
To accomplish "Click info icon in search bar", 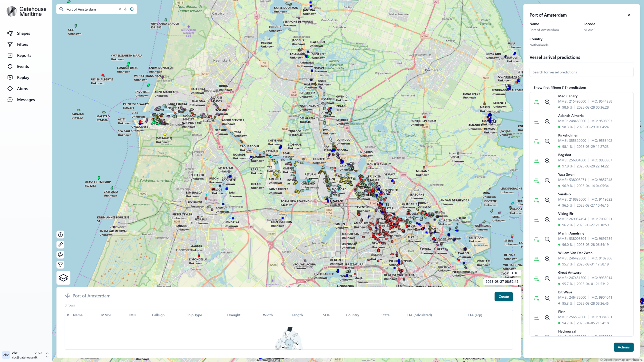I will (x=132, y=9).
